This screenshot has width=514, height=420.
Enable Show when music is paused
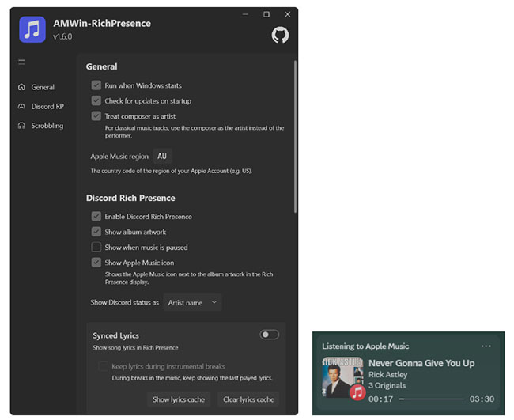[x=96, y=247]
